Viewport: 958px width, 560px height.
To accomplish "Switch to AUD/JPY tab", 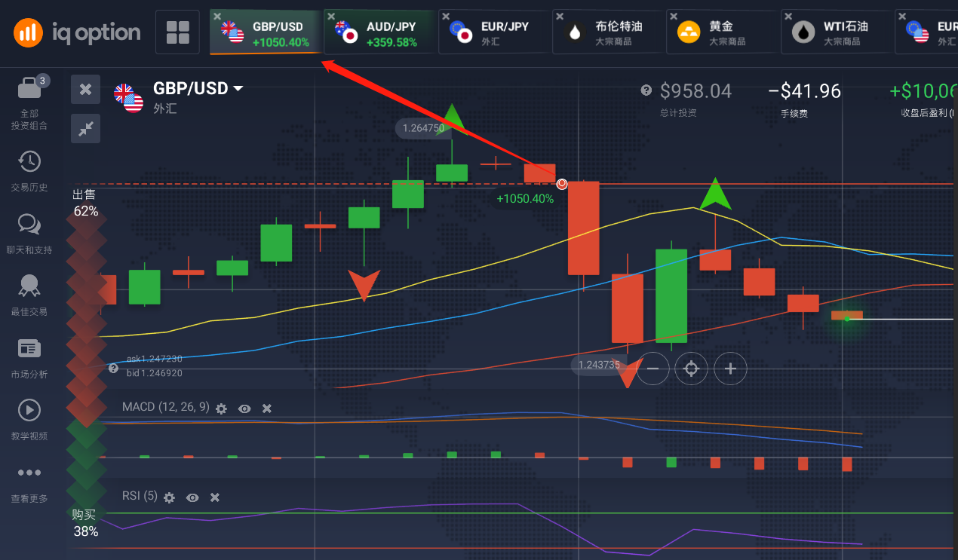I will tap(380, 32).
